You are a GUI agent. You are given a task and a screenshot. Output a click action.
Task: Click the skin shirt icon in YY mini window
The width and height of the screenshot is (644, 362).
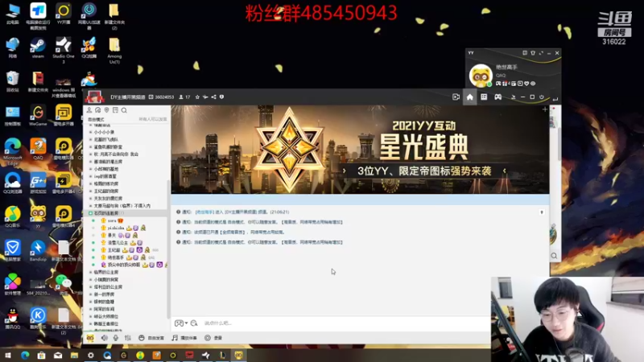(x=533, y=53)
